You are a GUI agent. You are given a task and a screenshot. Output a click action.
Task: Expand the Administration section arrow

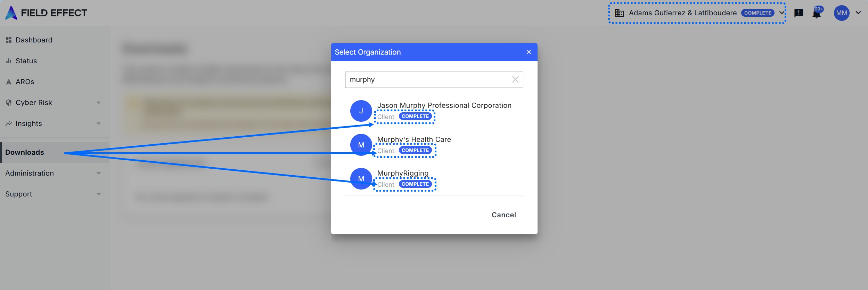point(99,173)
